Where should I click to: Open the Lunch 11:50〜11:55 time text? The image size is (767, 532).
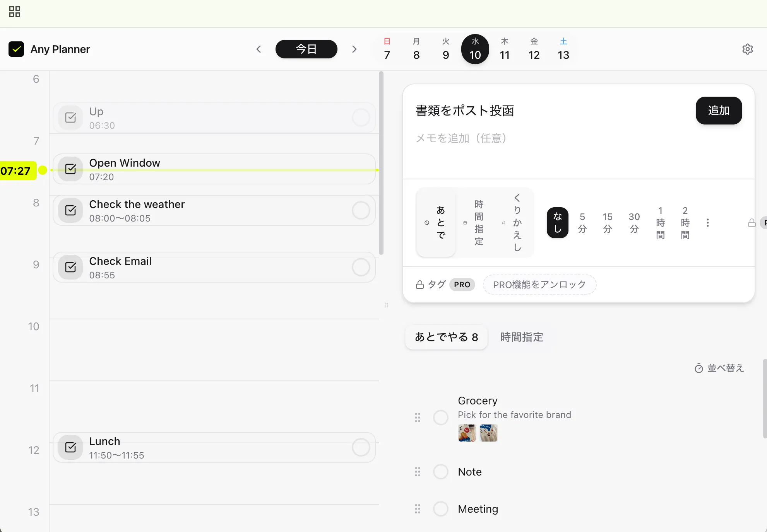pyautogui.click(x=116, y=455)
